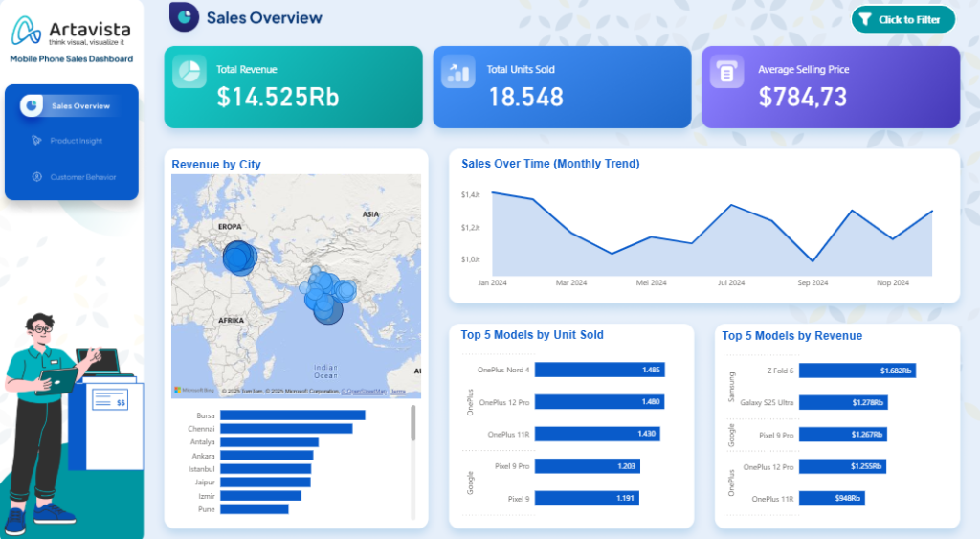The image size is (980, 539).
Task: Select the Pune revenue bar
Action: click(255, 509)
